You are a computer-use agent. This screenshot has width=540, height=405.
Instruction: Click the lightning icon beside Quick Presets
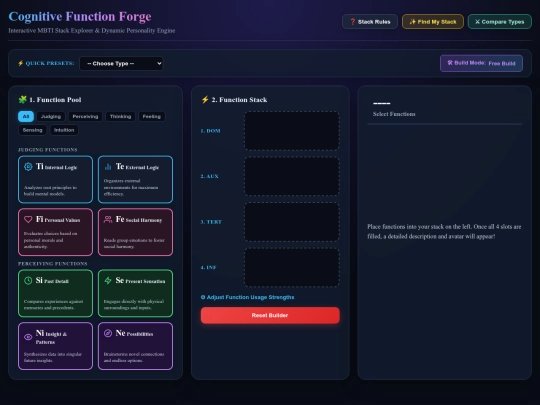click(x=20, y=63)
